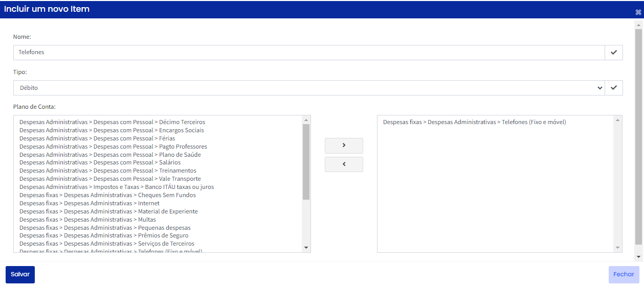This screenshot has height=288, width=644.
Task: Click left list scrollbar up arrow
Action: pyautogui.click(x=306, y=120)
